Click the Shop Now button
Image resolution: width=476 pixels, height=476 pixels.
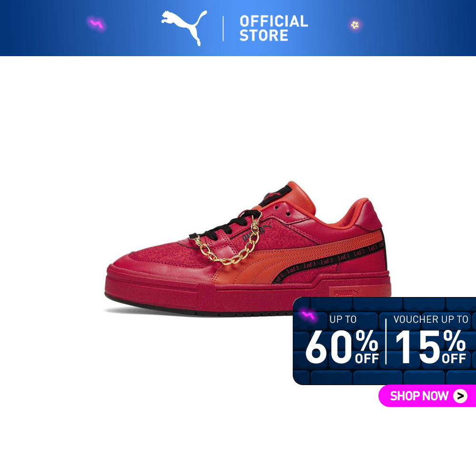pyautogui.click(x=427, y=396)
